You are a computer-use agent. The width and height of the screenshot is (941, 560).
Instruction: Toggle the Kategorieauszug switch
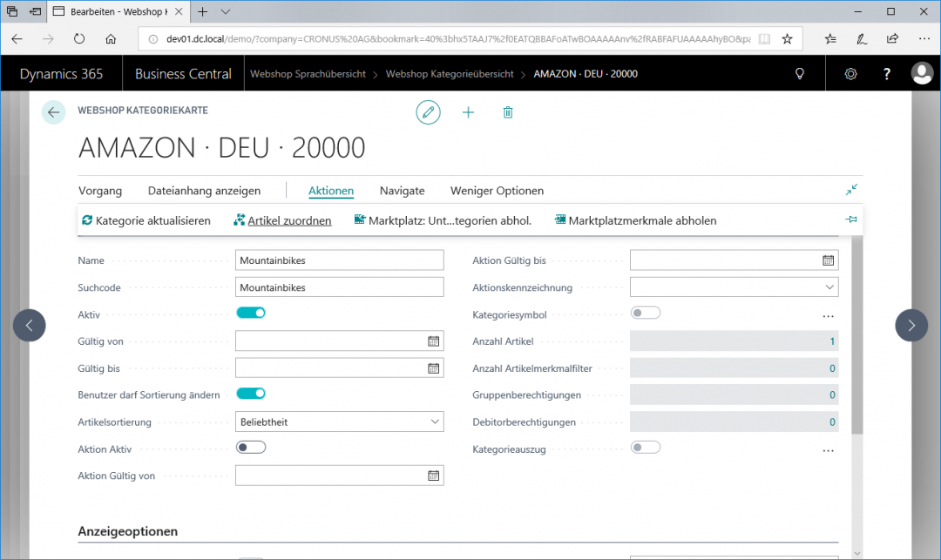[646, 448]
